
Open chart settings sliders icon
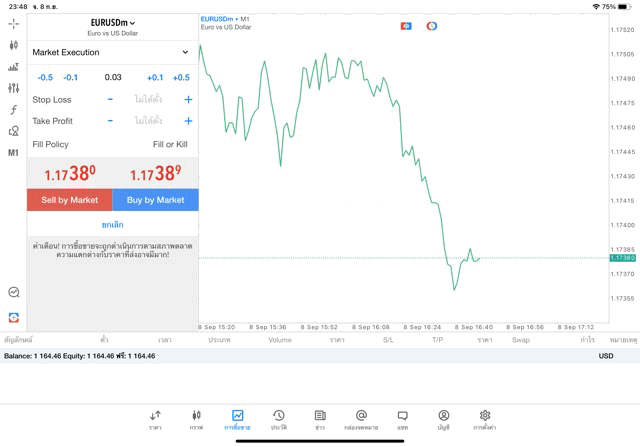[13, 88]
